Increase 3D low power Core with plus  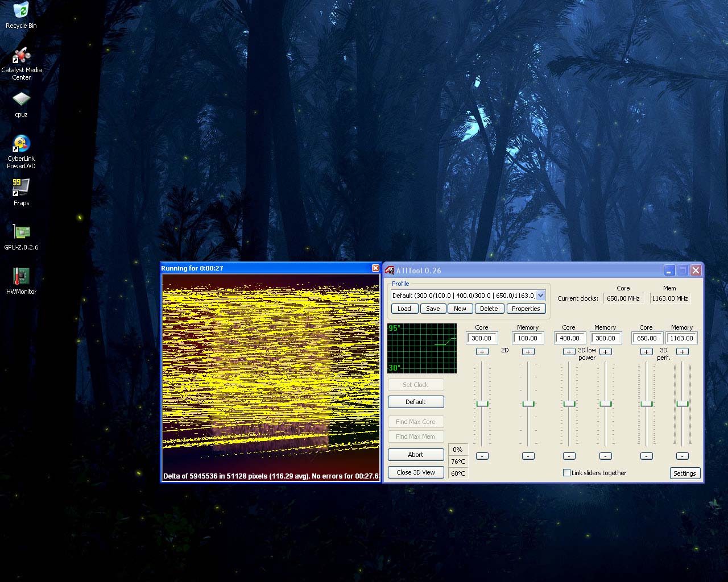(569, 352)
